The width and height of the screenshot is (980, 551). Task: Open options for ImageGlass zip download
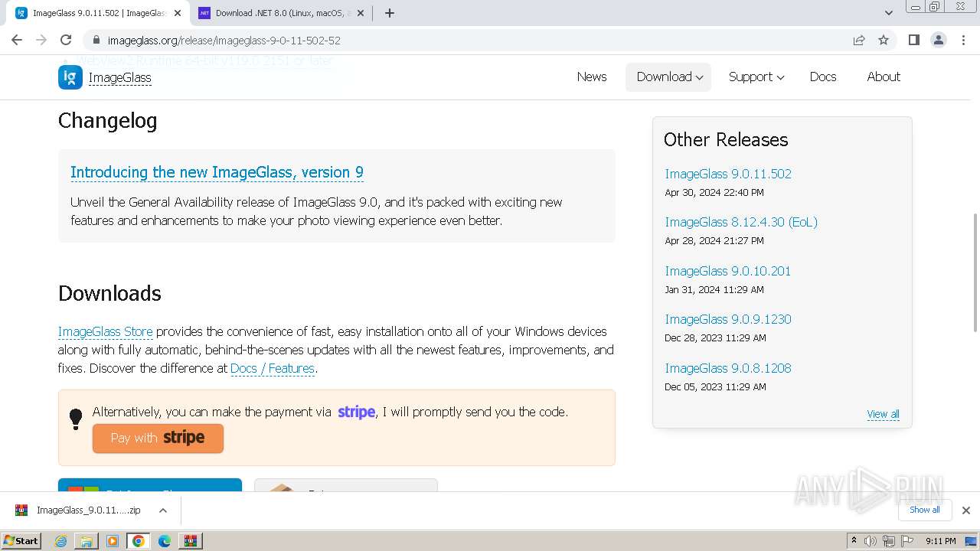tap(162, 510)
